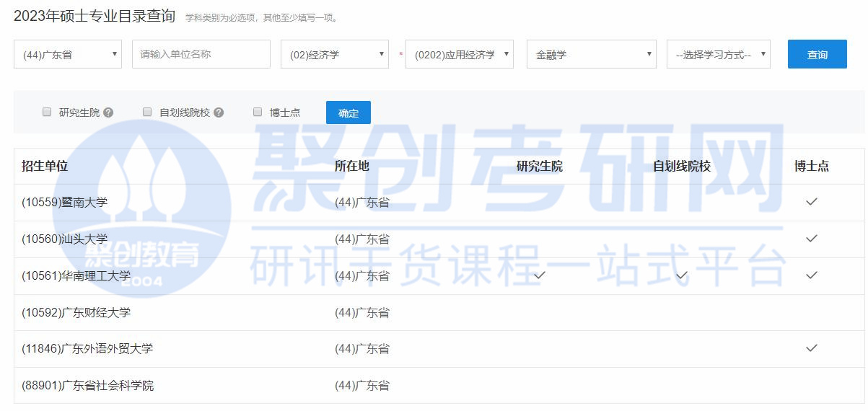Click the 查询 search button
868x411 pixels.
coord(817,54)
